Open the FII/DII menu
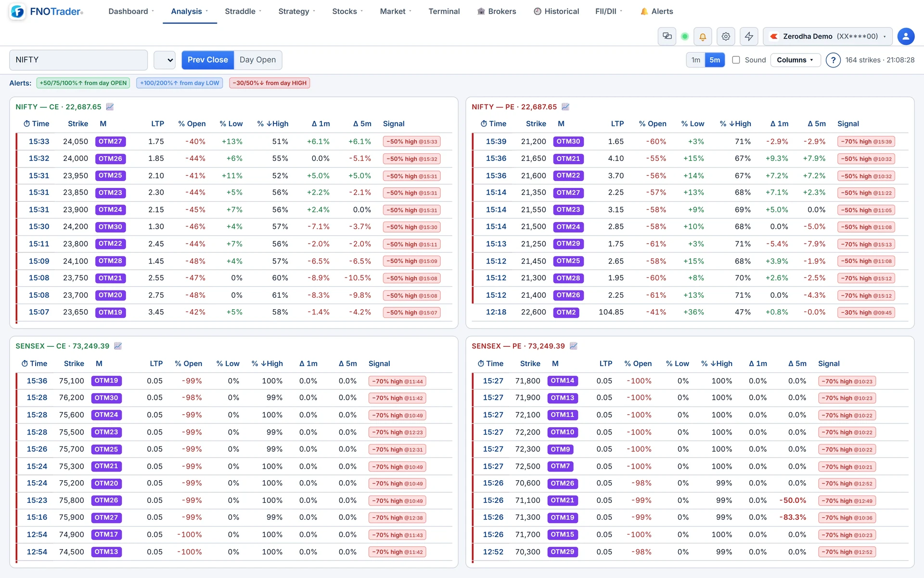This screenshot has width=924, height=578. [609, 11]
